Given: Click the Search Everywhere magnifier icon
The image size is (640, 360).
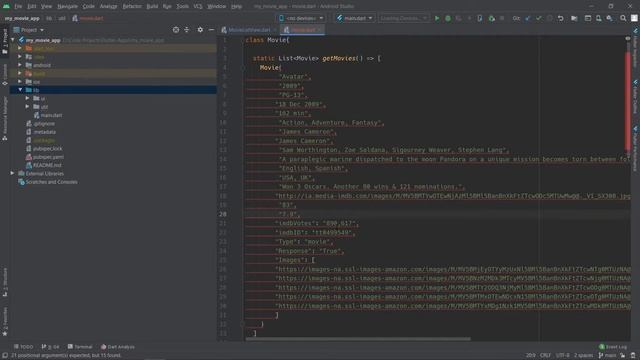Looking at the screenshot, I should point(623,18).
